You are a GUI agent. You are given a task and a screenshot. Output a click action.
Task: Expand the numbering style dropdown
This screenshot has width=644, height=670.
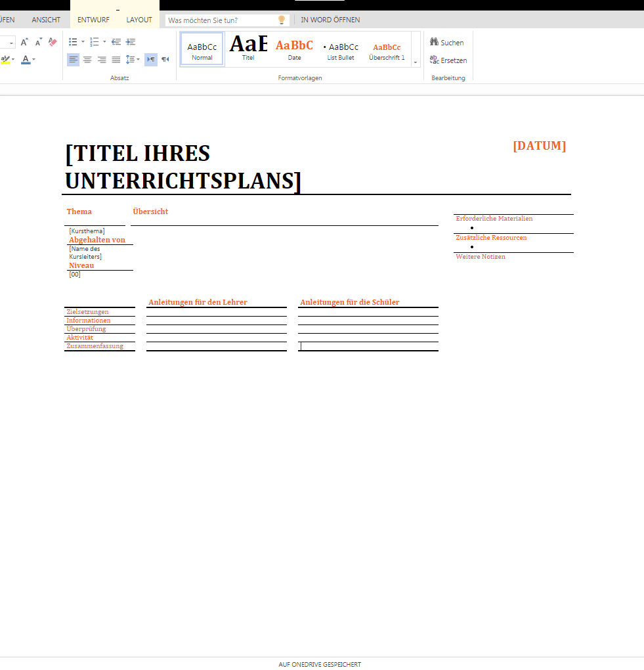point(104,42)
